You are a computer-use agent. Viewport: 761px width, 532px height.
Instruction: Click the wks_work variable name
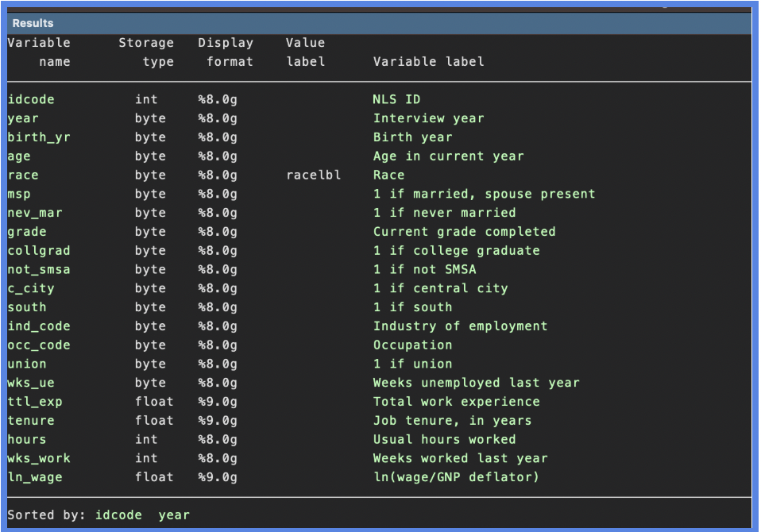tap(39, 458)
